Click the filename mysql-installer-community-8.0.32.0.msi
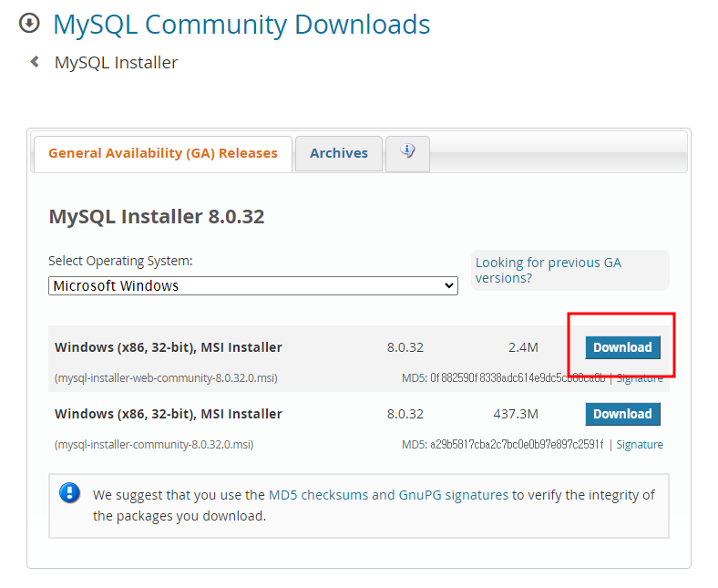Screen dimensions: 718x588 154,445
